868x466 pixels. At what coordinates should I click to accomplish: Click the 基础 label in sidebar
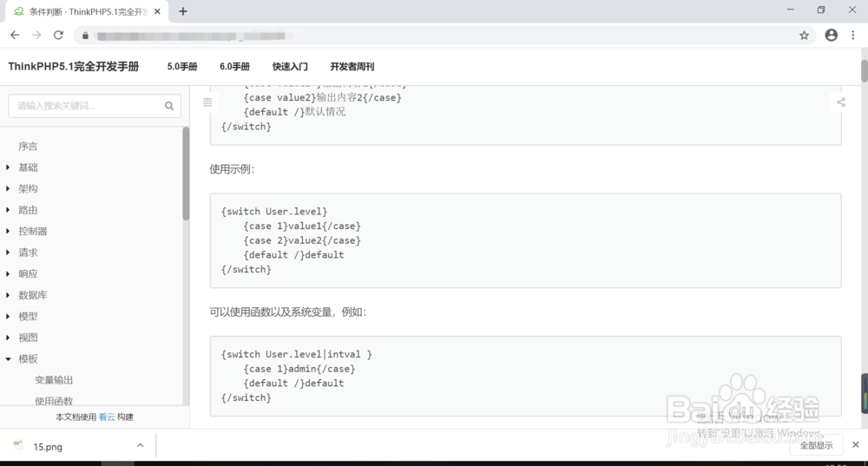(x=28, y=167)
